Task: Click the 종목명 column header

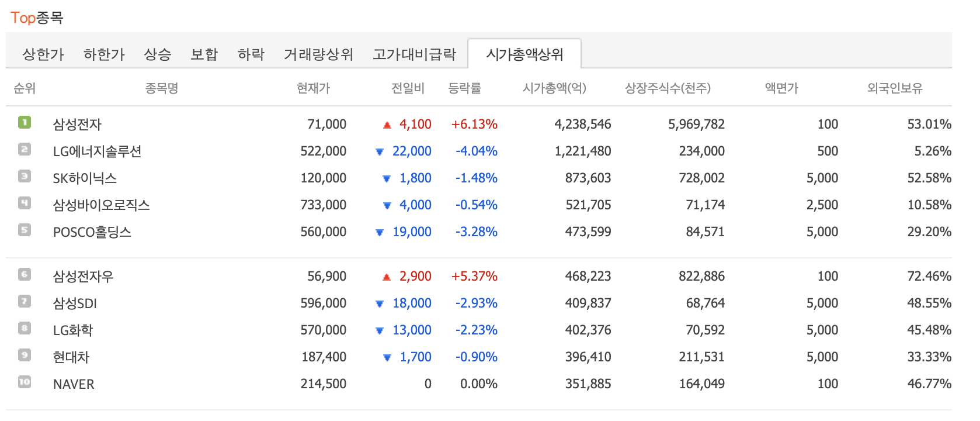Action: coord(162,88)
